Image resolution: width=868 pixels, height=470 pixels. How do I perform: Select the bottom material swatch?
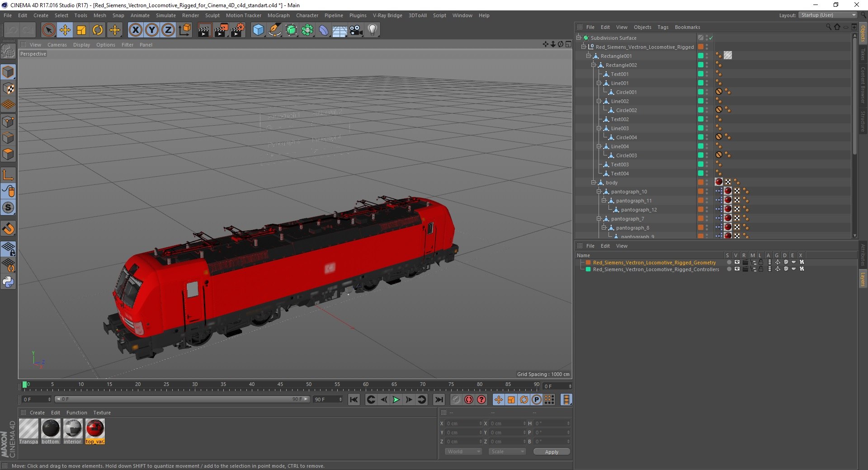[x=51, y=432]
